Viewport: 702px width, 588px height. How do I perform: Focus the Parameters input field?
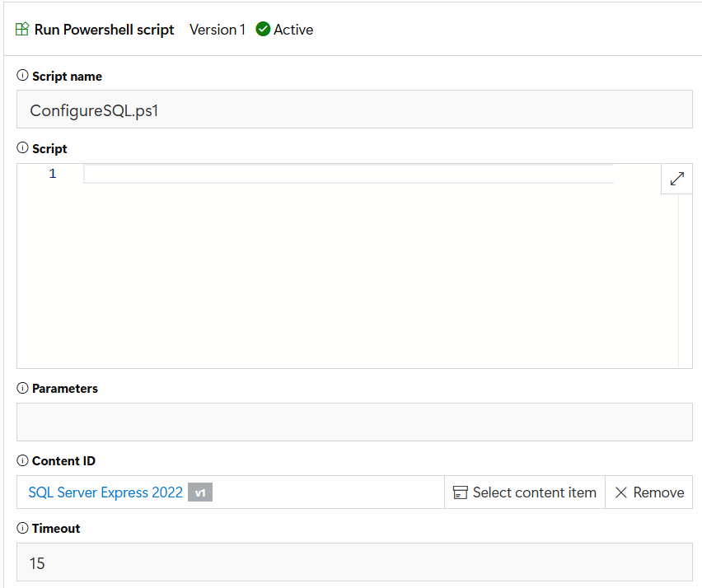tap(354, 422)
